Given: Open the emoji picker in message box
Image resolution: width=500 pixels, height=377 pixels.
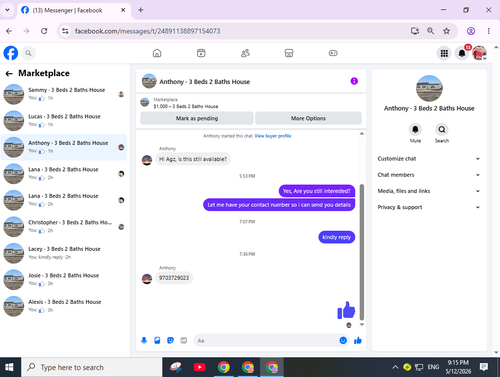Looking at the screenshot, I should [x=343, y=340].
